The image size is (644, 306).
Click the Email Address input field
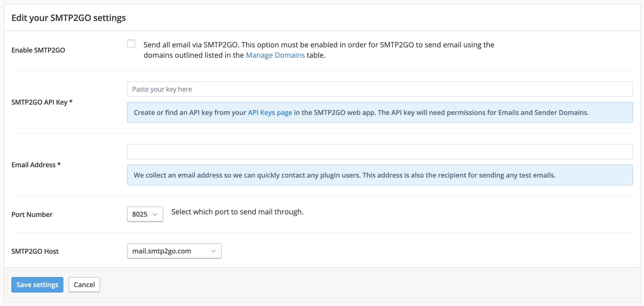(380, 152)
